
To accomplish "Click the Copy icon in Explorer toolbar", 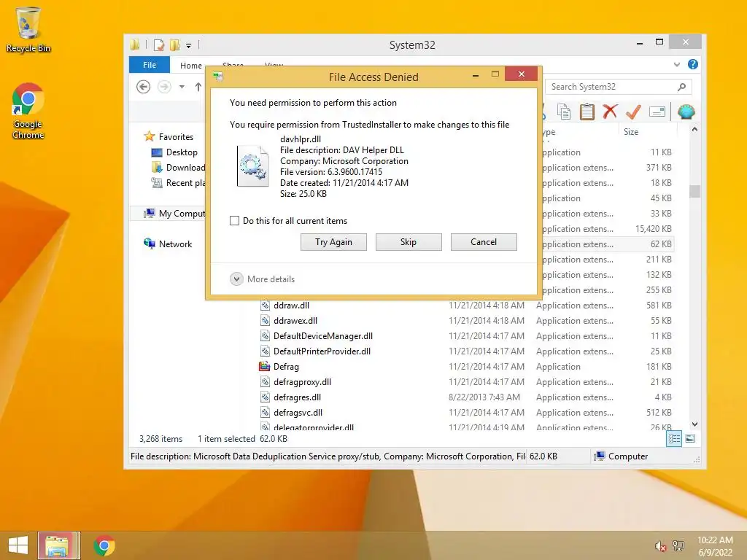I will (x=564, y=112).
